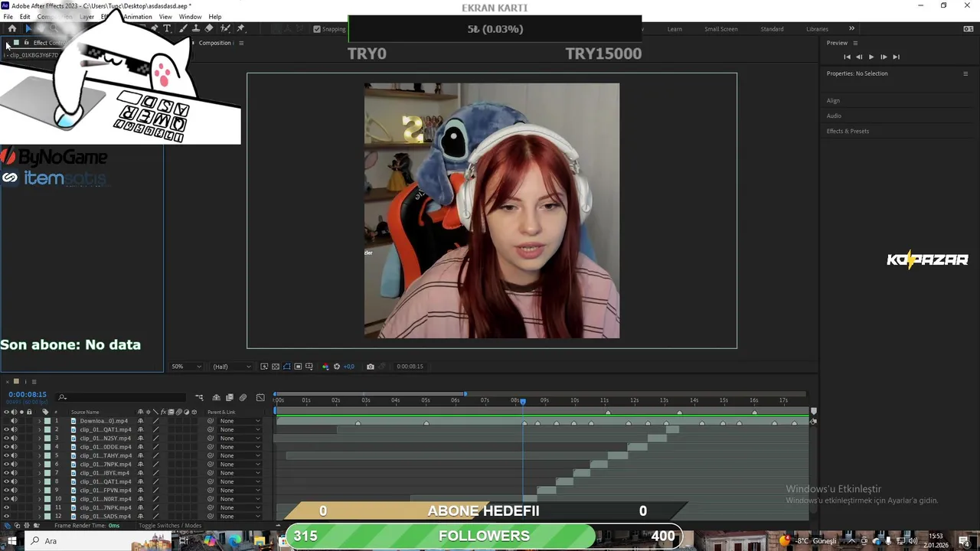Hide layer 7 video eye toggle

(7, 473)
